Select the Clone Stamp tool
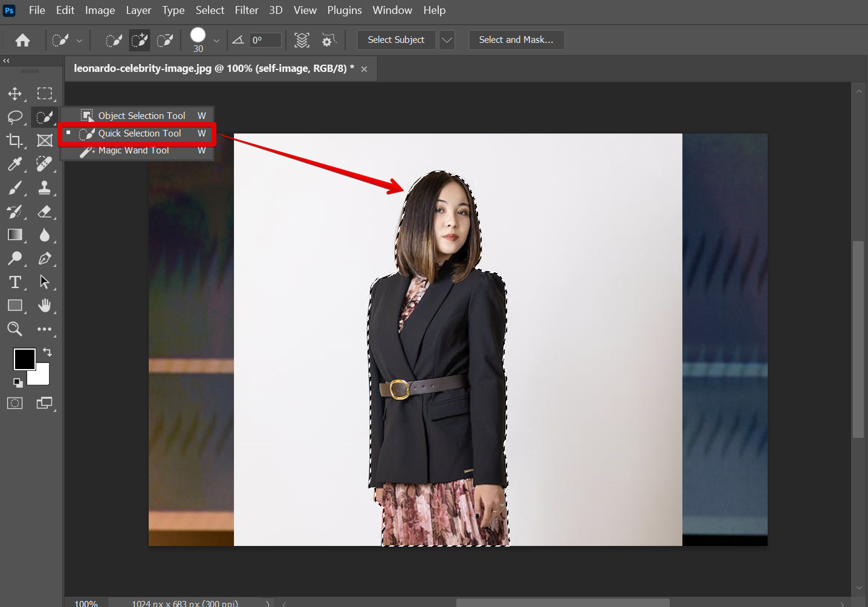This screenshot has height=607, width=868. point(44,188)
